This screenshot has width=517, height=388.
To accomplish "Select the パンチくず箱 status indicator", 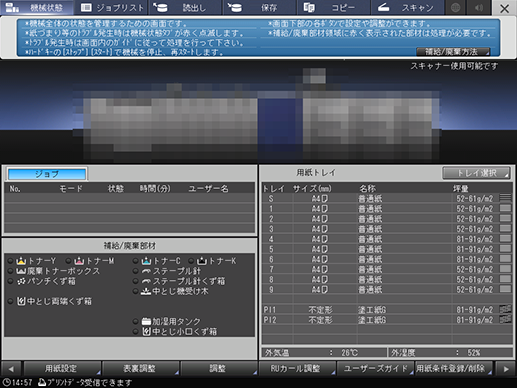I will (x=11, y=281).
